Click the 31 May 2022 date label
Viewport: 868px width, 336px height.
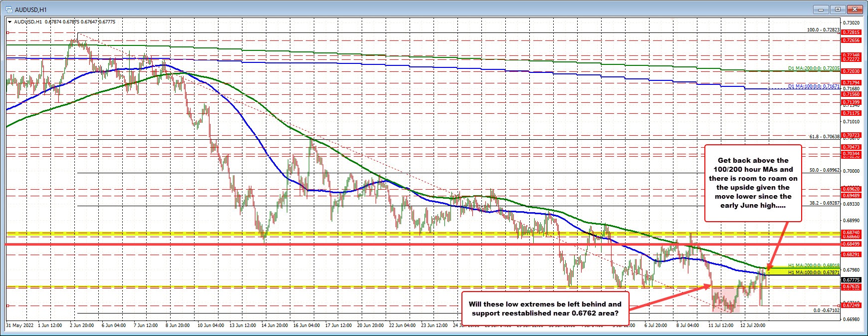coord(19,325)
